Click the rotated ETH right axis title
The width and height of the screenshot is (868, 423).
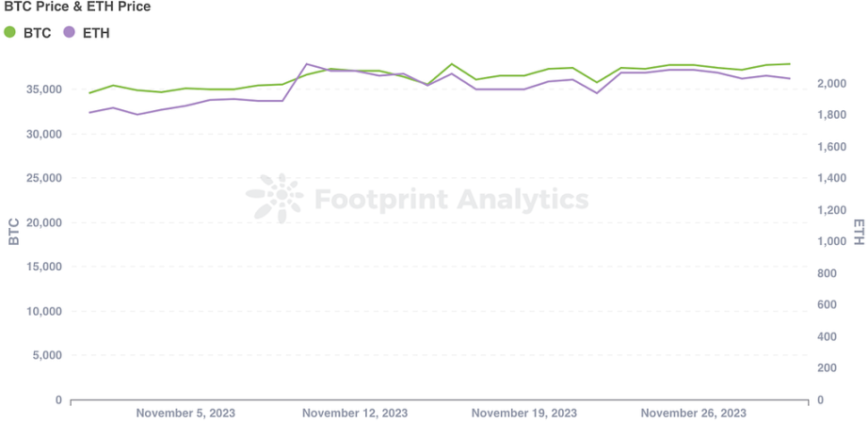[x=859, y=232]
